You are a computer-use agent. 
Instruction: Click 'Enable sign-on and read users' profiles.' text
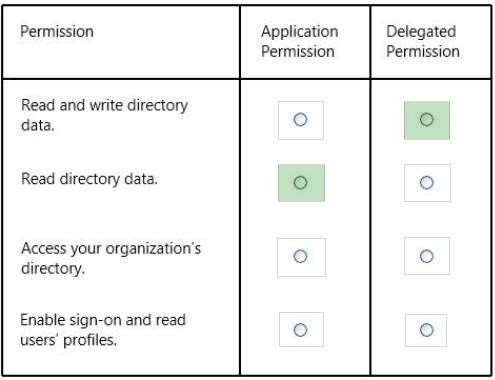103,330
